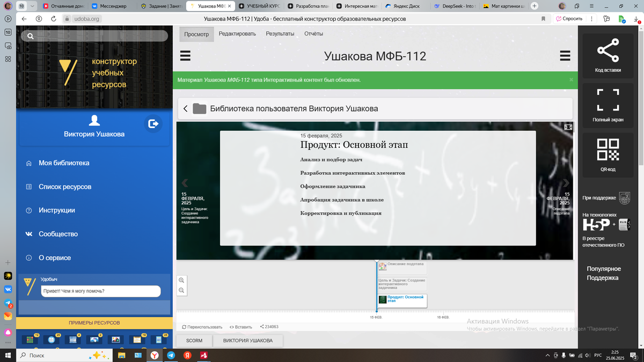Open example resource thumbnail with badge 4

[x=72, y=339]
